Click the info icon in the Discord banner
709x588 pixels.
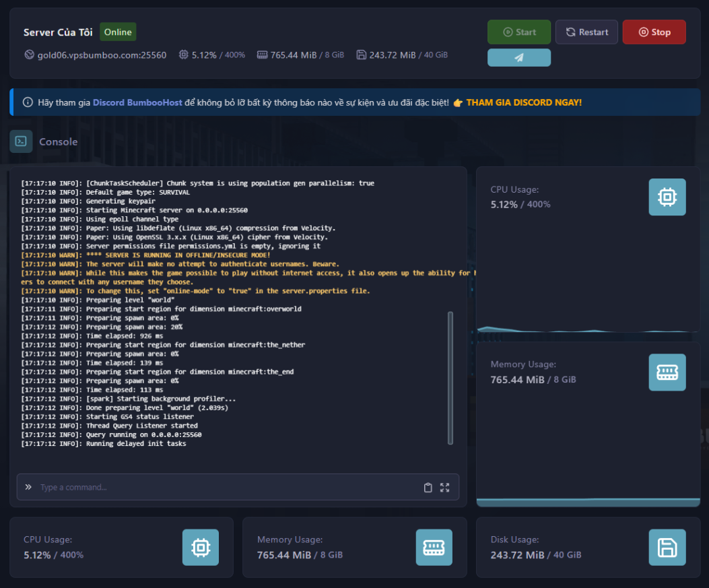tap(27, 102)
